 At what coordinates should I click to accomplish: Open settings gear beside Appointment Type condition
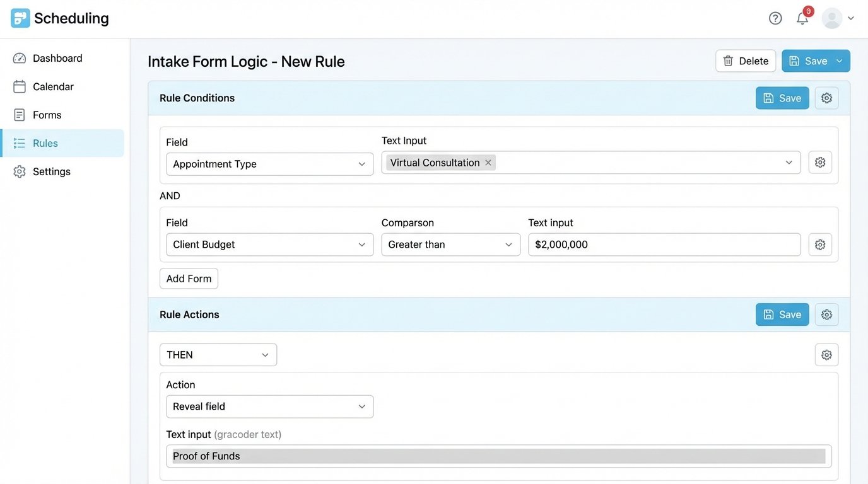pos(820,162)
